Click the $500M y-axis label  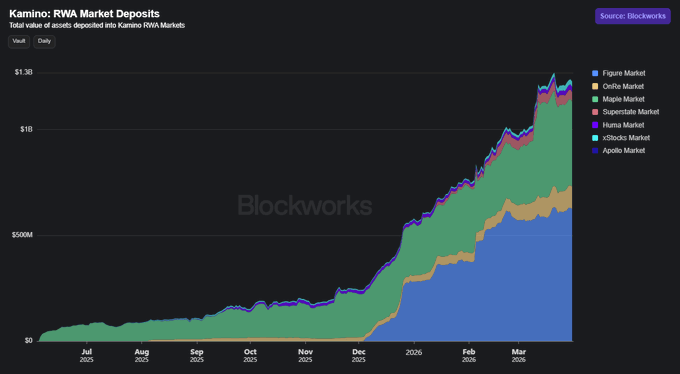22,235
